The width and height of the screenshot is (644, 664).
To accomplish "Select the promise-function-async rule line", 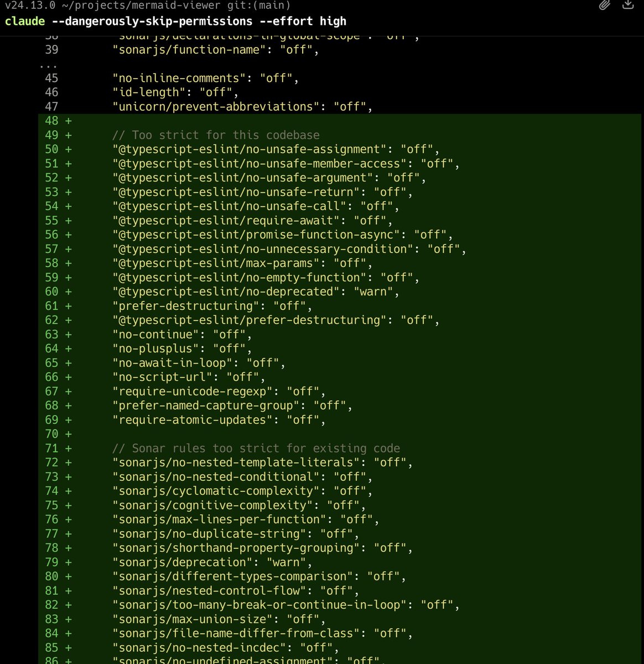I will point(283,235).
